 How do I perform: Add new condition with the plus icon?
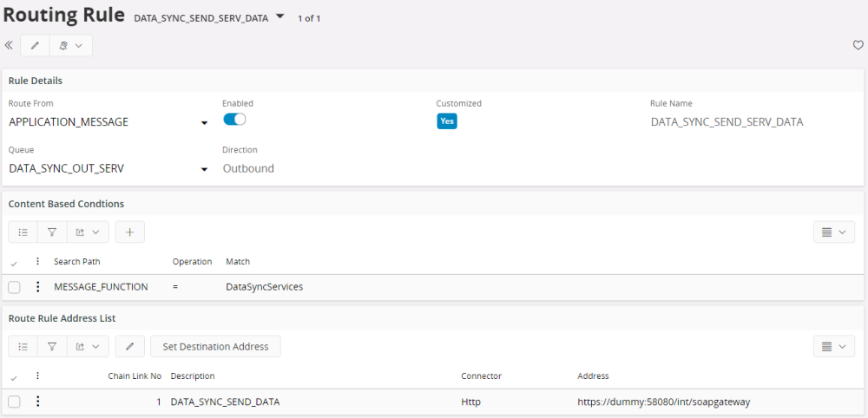point(129,232)
